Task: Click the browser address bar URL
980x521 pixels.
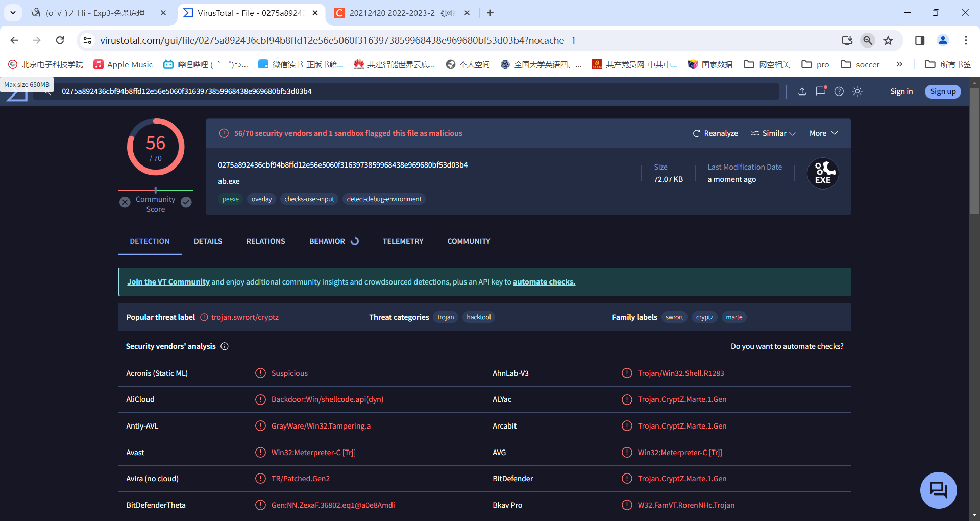Action: point(337,40)
